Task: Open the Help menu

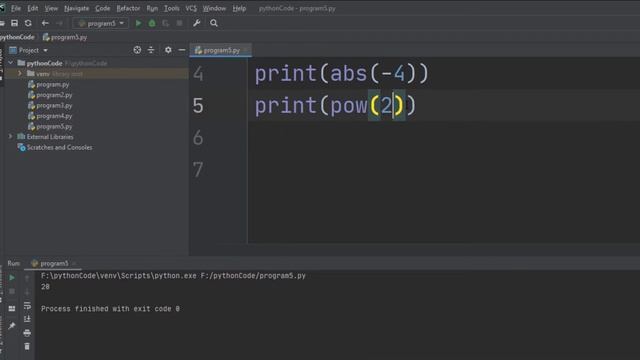Action: [x=239, y=8]
